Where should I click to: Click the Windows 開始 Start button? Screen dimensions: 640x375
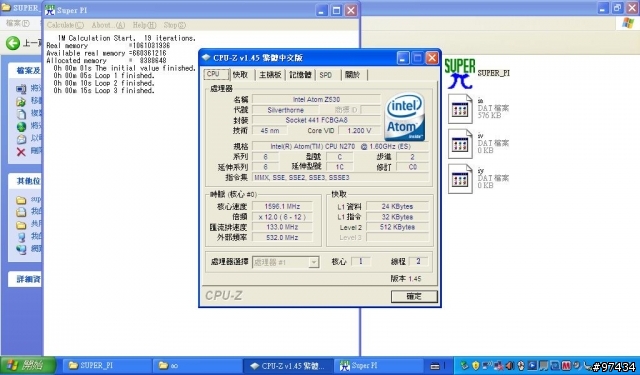(x=28, y=365)
